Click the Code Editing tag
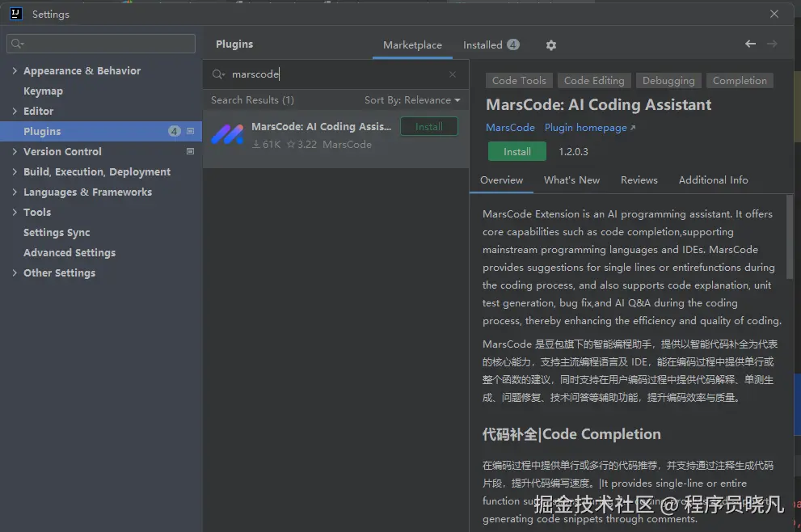The width and height of the screenshot is (801, 532). pos(594,81)
